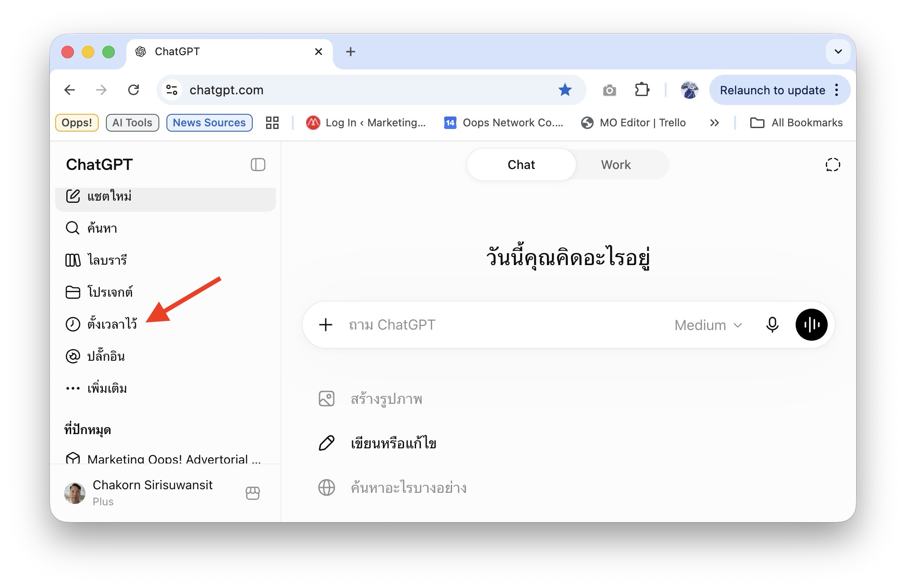Reload the chatgpt.com page
Viewport: 906px width, 588px height.
pyautogui.click(x=133, y=90)
